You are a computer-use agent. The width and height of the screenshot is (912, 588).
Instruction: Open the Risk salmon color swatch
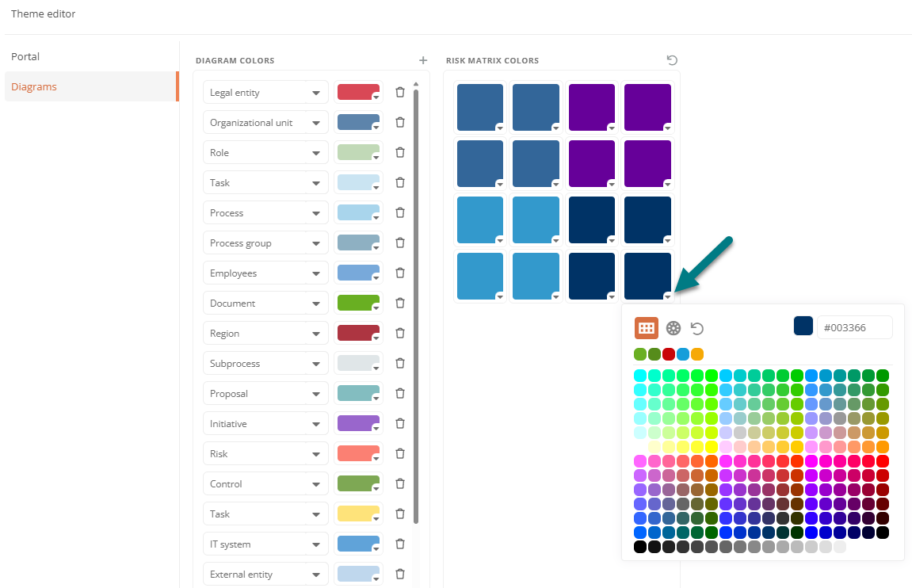point(358,453)
